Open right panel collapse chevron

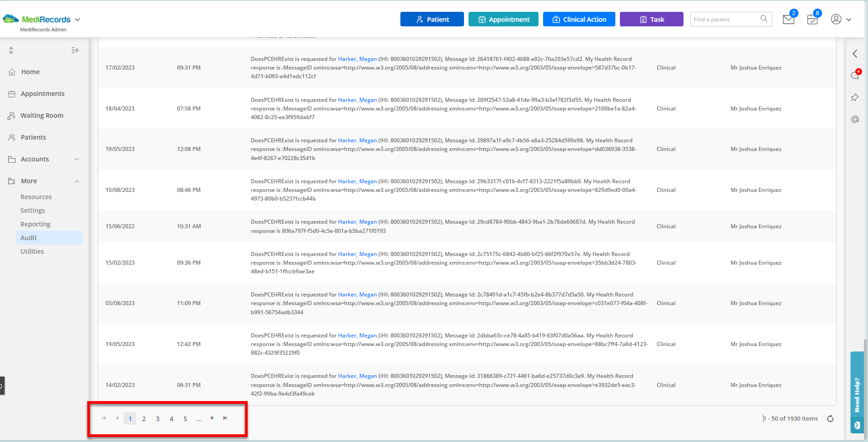coord(855,54)
